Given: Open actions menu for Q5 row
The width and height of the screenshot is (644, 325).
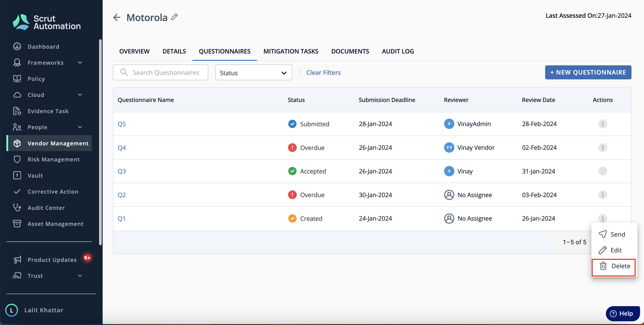Looking at the screenshot, I should pos(603,124).
